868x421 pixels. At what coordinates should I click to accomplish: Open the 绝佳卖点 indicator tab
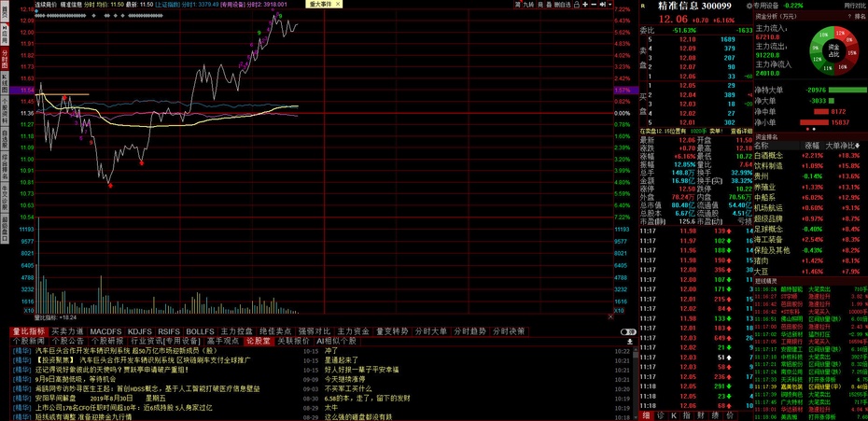[275, 331]
